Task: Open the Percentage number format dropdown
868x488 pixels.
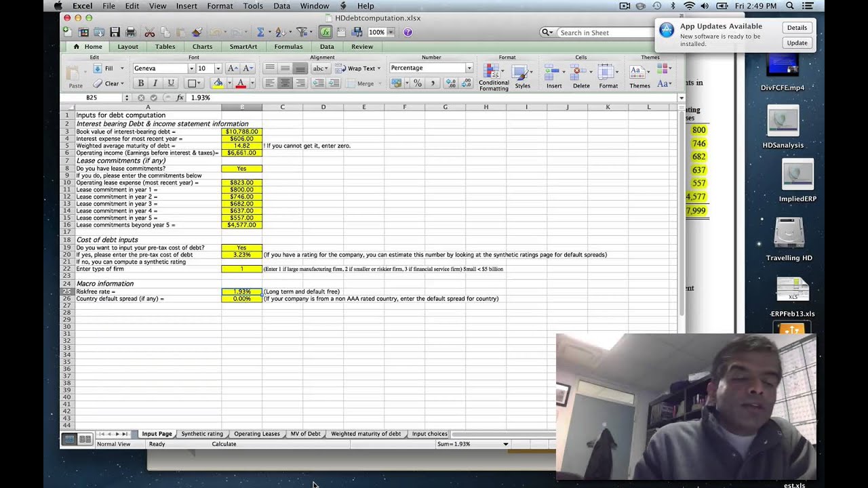Action: click(469, 68)
